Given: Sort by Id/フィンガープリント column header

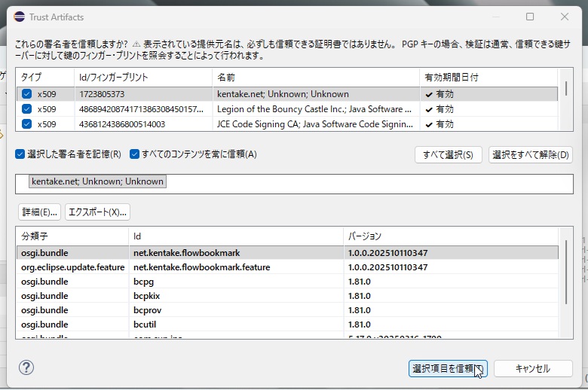Looking at the screenshot, I should coord(113,78).
